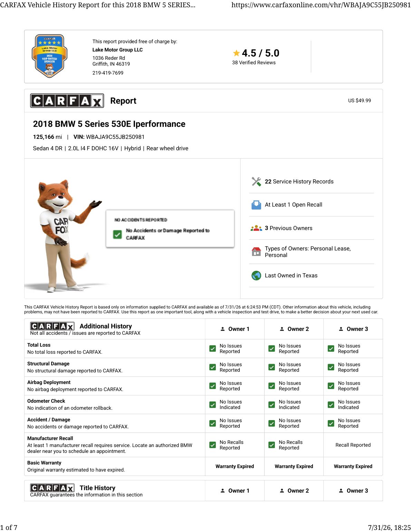Click the Title History section title
The height and width of the screenshot is (532, 411).
click(97, 488)
